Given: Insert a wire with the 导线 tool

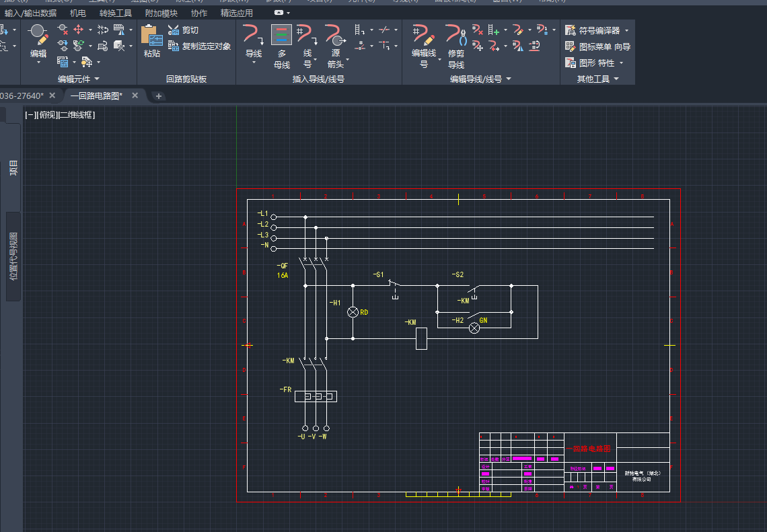Looking at the screenshot, I should (253, 34).
